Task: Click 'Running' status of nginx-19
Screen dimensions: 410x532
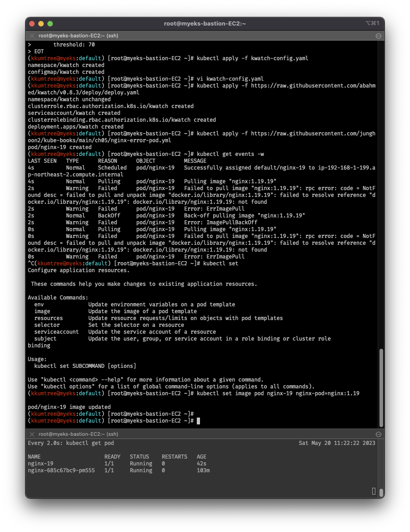Action: 141,464
